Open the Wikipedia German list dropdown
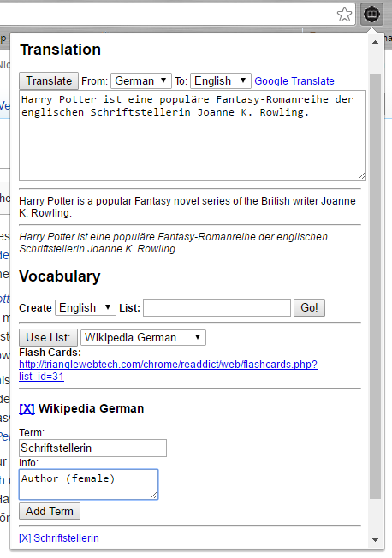 (x=143, y=337)
